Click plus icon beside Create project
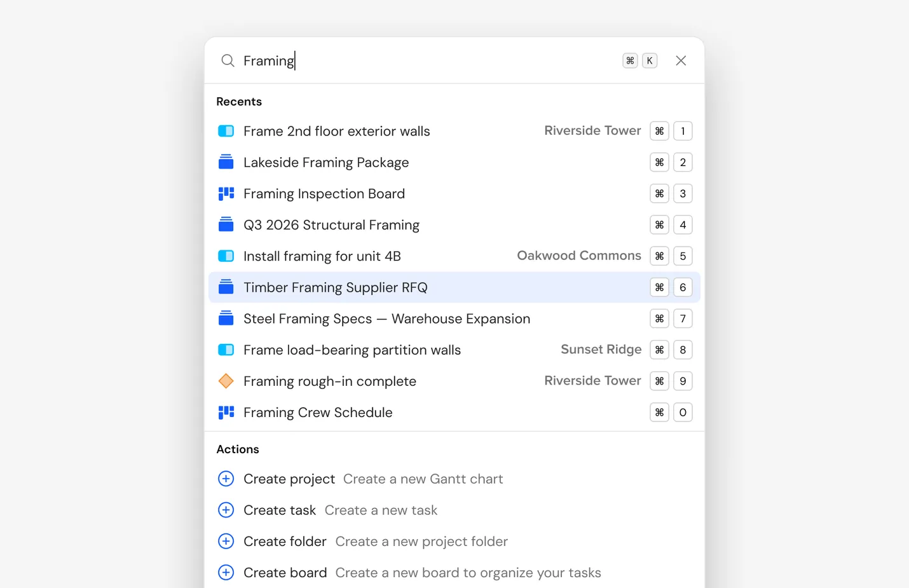This screenshot has width=909, height=588. tap(226, 479)
